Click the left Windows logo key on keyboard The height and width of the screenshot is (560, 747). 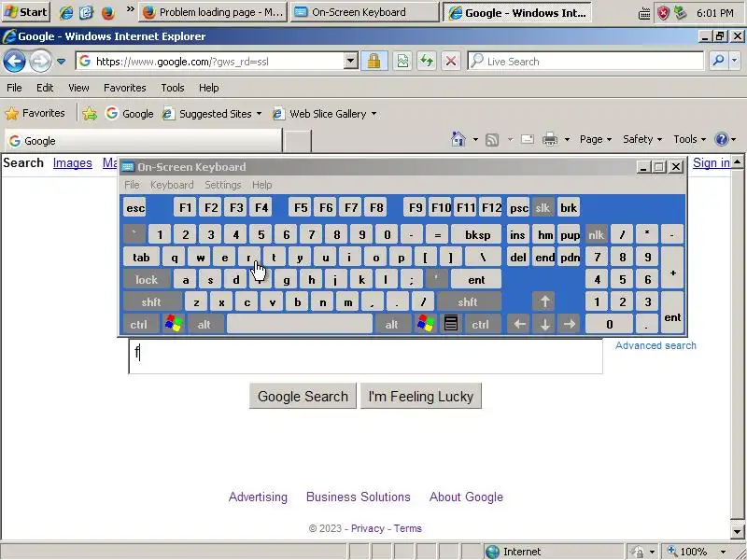pyautogui.click(x=174, y=324)
